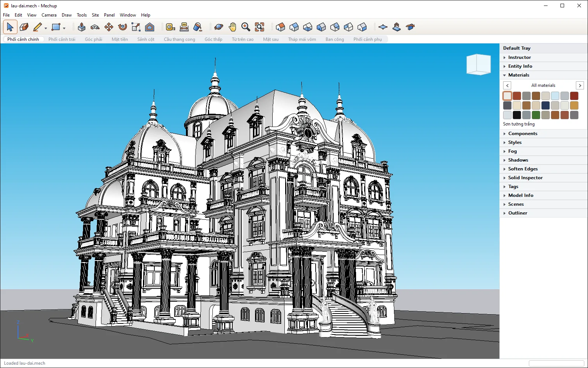Open the shape tool dropdown arrow
Viewport: 588px width, 368px height.
64,28
